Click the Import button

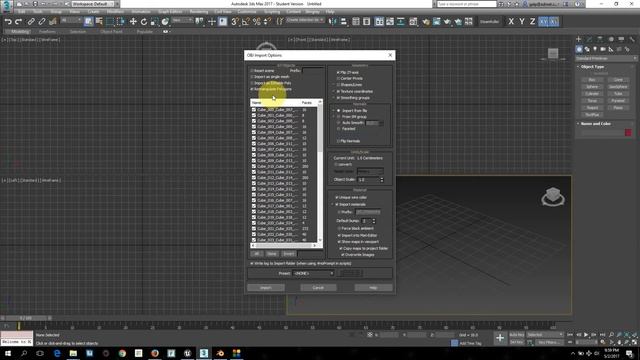point(266,288)
